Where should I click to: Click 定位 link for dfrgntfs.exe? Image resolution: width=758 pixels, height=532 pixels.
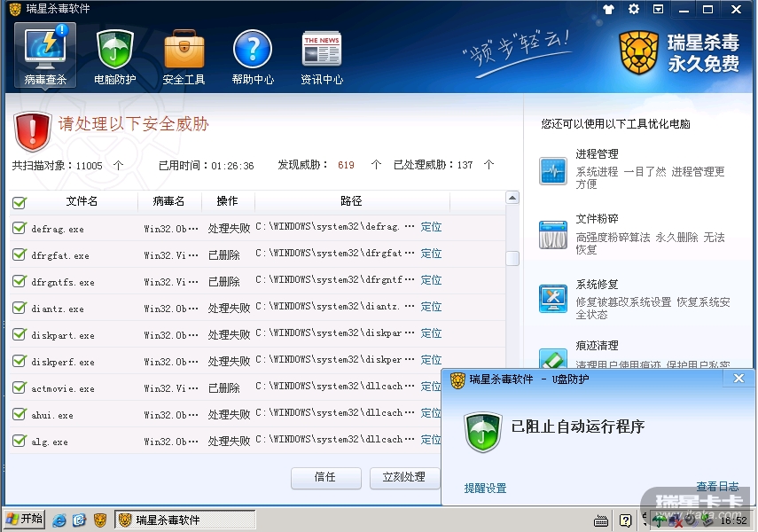coord(431,280)
